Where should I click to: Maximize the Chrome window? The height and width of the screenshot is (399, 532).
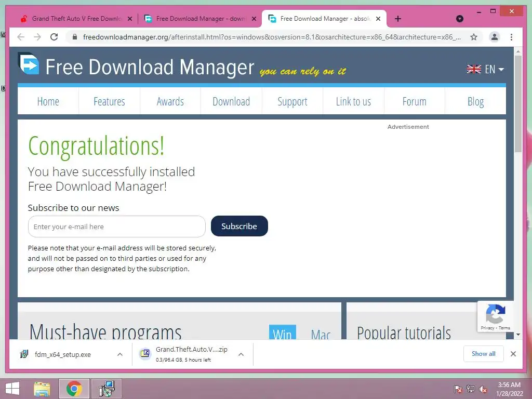[493, 11]
